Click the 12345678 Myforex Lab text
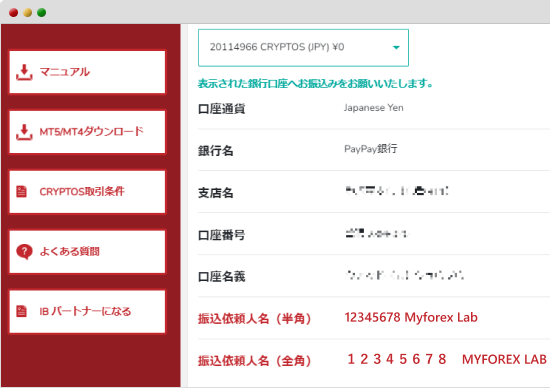The image size is (550, 388). pos(411,317)
